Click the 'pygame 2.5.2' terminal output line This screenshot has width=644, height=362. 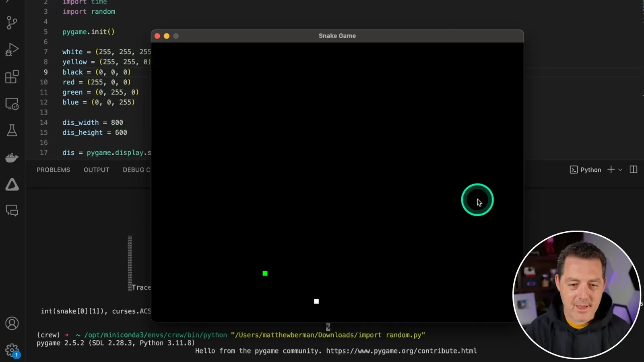116,343
